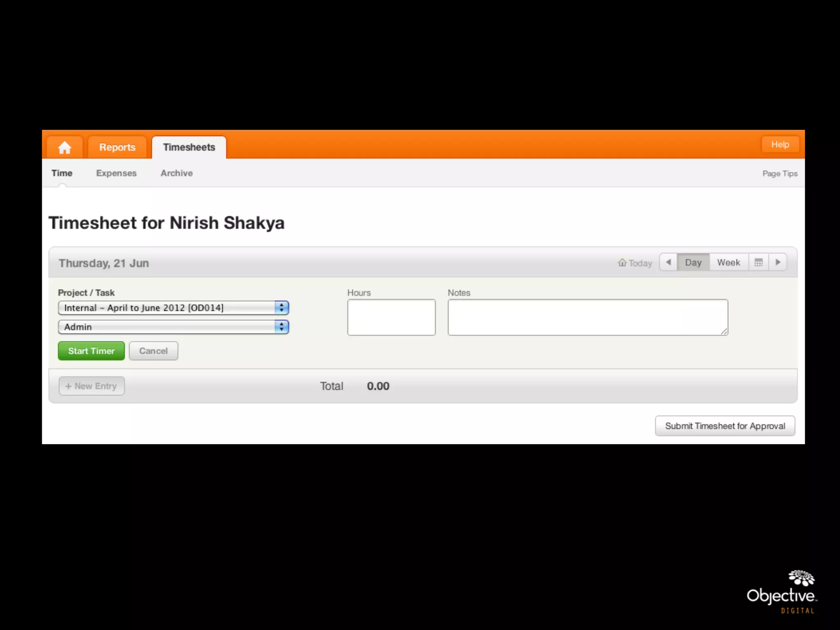Screen dimensions: 840x630
Task: Open the Admin task dropdown
Action: [x=173, y=327]
